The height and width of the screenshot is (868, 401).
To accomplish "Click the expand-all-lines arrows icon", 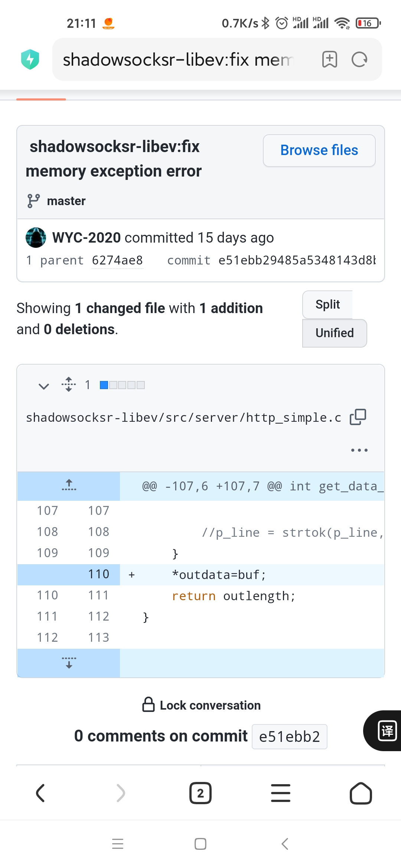I will tap(68, 385).
